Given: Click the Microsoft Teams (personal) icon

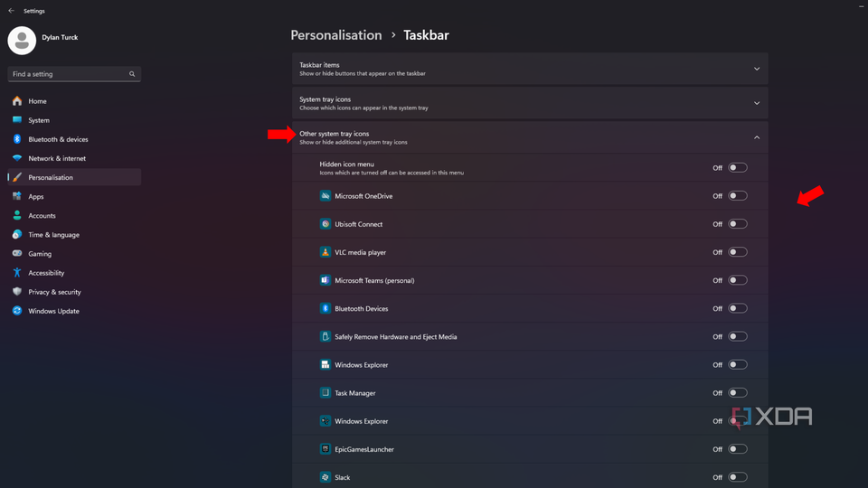Looking at the screenshot, I should 325,280.
